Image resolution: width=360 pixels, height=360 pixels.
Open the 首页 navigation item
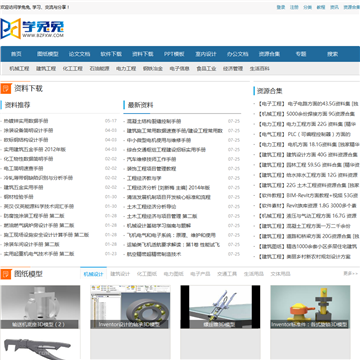tap(16, 54)
